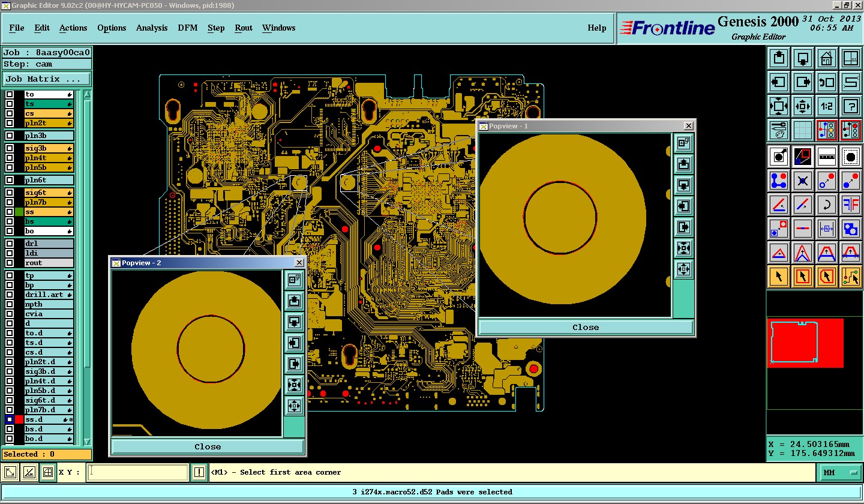Click the rotate arrow icon
Image resolution: width=864 pixels, height=504 pixels.
click(826, 205)
